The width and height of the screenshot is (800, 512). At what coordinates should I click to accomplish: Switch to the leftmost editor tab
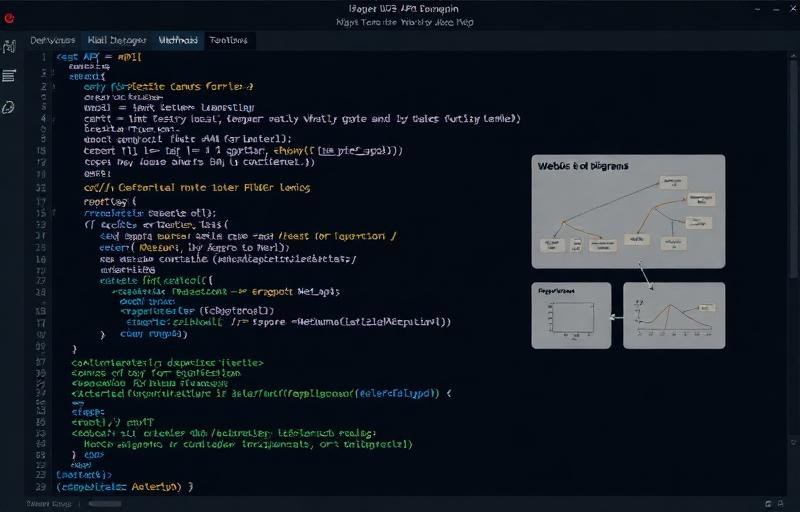[53, 40]
